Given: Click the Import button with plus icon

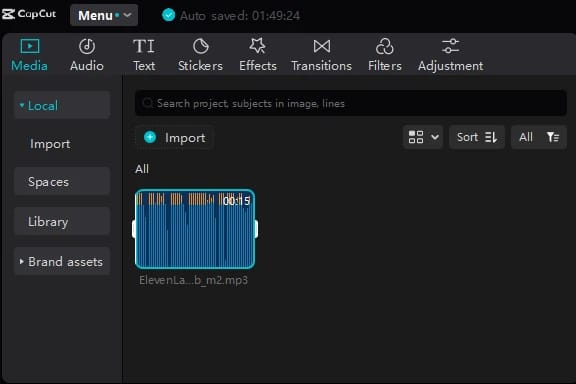Looking at the screenshot, I should 175,138.
